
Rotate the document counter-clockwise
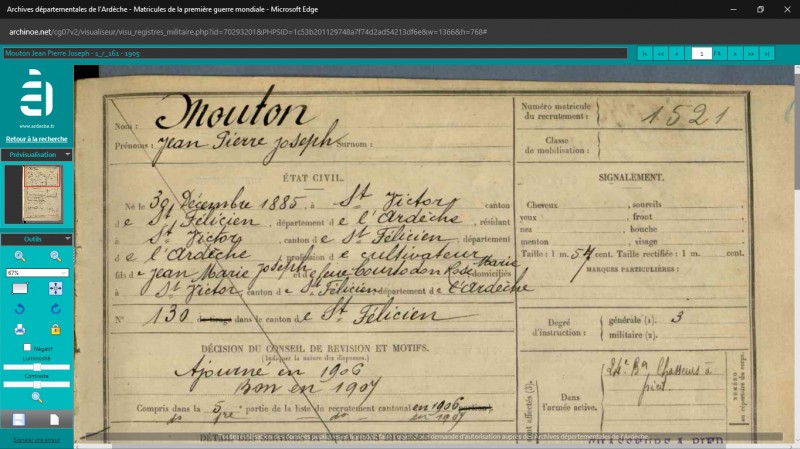(x=20, y=309)
